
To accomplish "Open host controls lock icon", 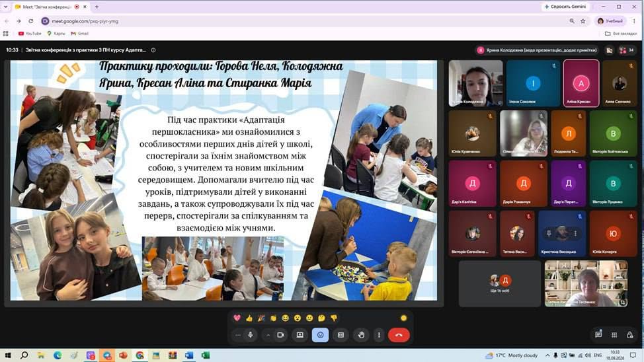I will tap(630, 335).
